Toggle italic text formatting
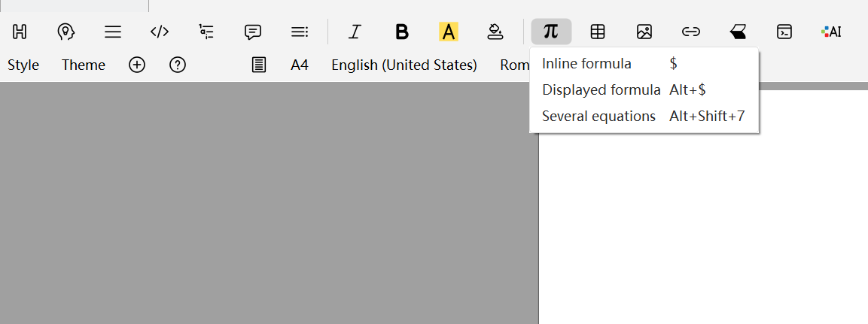868x324 pixels. coord(355,32)
